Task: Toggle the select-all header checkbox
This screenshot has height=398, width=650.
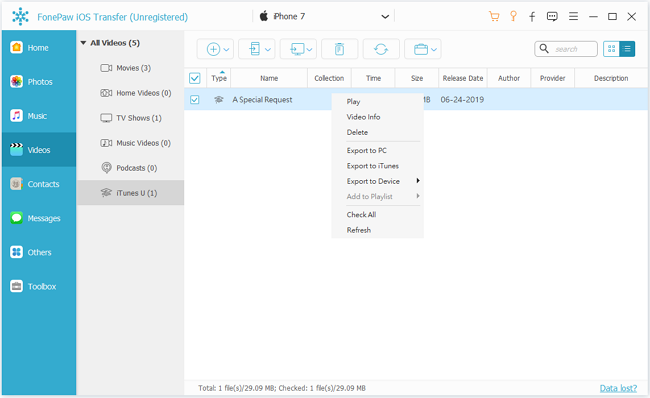Action: tap(194, 78)
